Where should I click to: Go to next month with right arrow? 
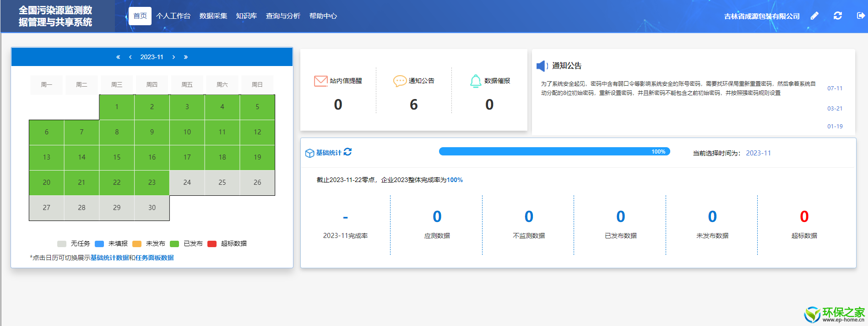pyautogui.click(x=174, y=57)
